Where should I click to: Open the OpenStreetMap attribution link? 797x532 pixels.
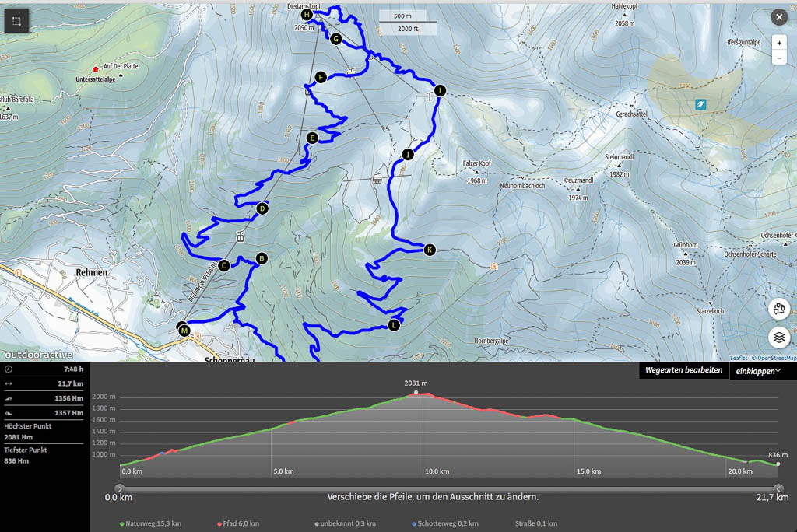click(775, 358)
